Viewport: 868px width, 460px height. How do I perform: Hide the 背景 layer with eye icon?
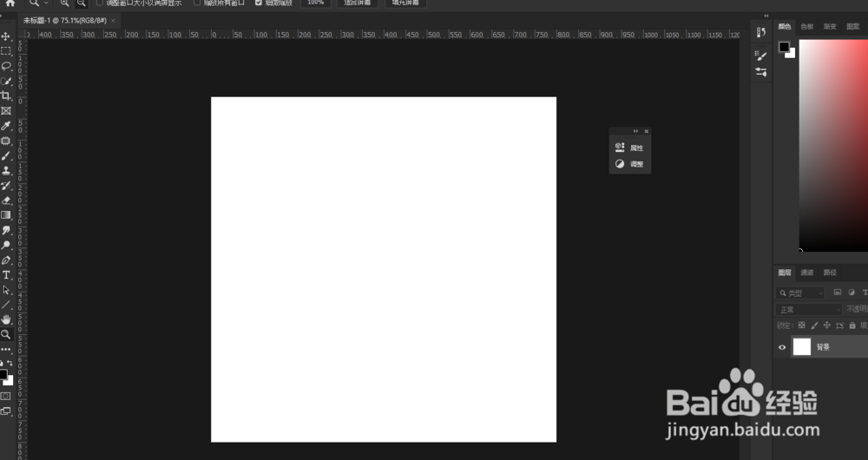coord(782,348)
